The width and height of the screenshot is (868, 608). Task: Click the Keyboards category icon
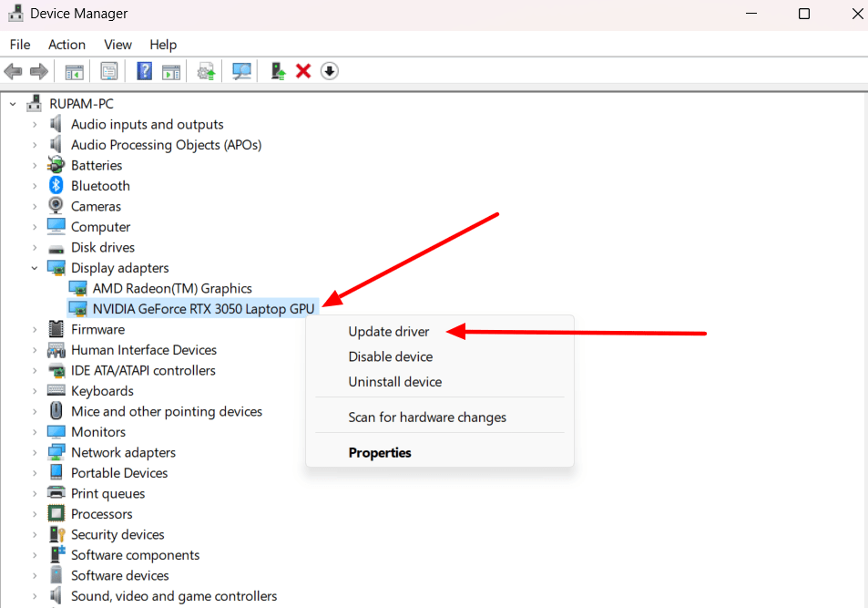(x=56, y=390)
